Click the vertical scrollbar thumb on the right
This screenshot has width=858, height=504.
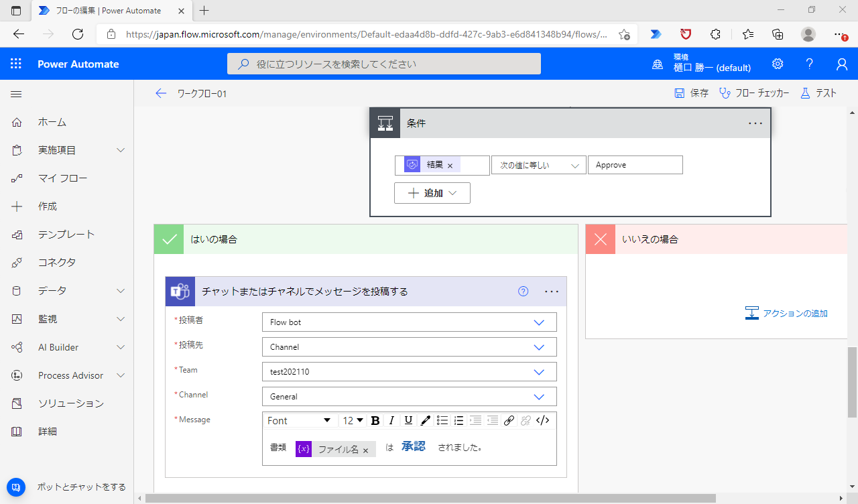pos(852,383)
